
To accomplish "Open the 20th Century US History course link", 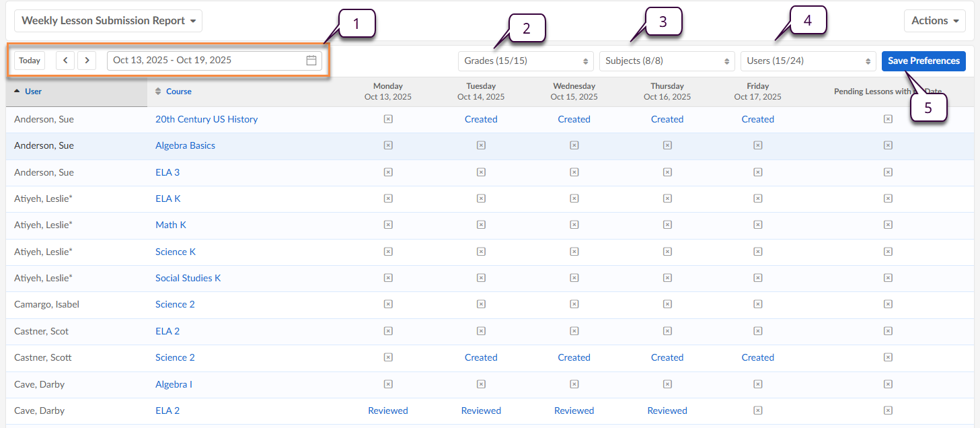I will (206, 119).
